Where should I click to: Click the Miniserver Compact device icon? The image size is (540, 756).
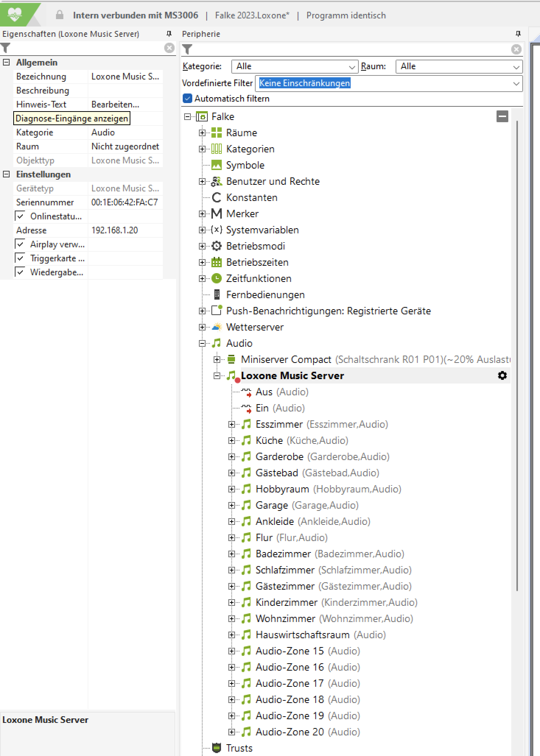point(231,359)
